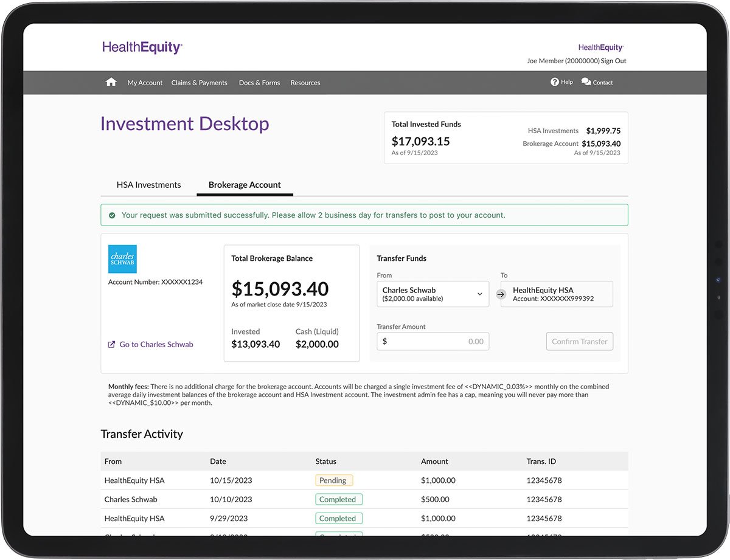Click the Charles Schwab logo
Screen dimensions: 730x560
(122, 259)
